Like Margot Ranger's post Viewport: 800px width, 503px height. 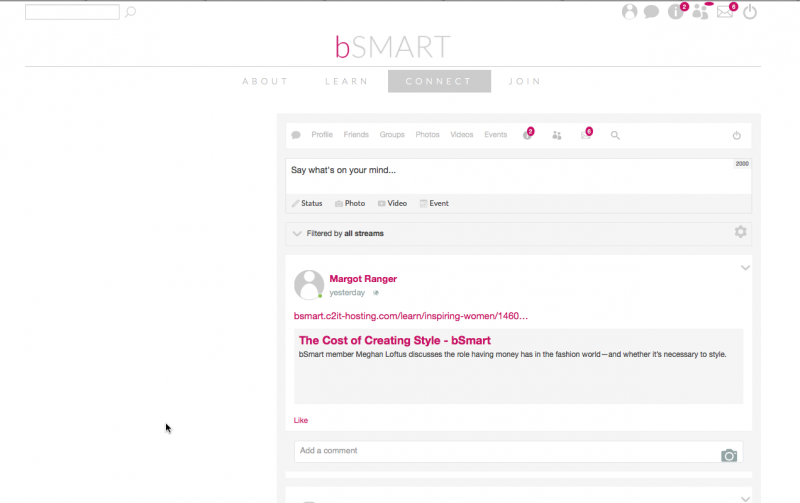301,420
